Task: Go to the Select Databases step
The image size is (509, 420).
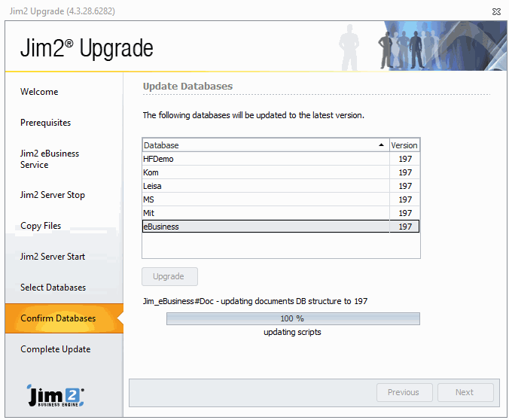Action: click(53, 288)
